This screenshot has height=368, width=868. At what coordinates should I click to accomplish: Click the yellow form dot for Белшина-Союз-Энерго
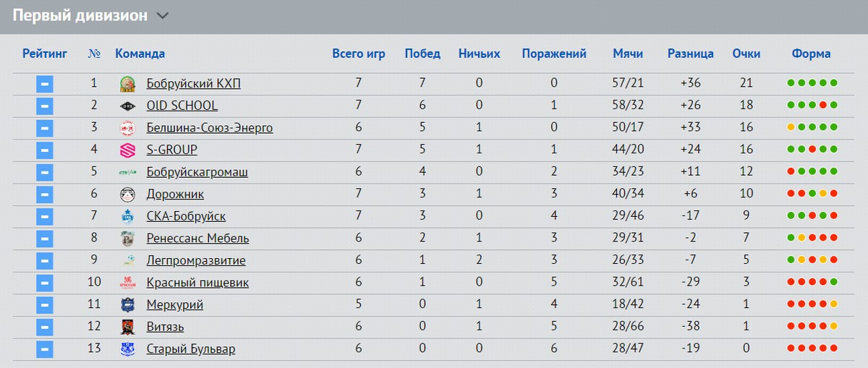point(791,128)
